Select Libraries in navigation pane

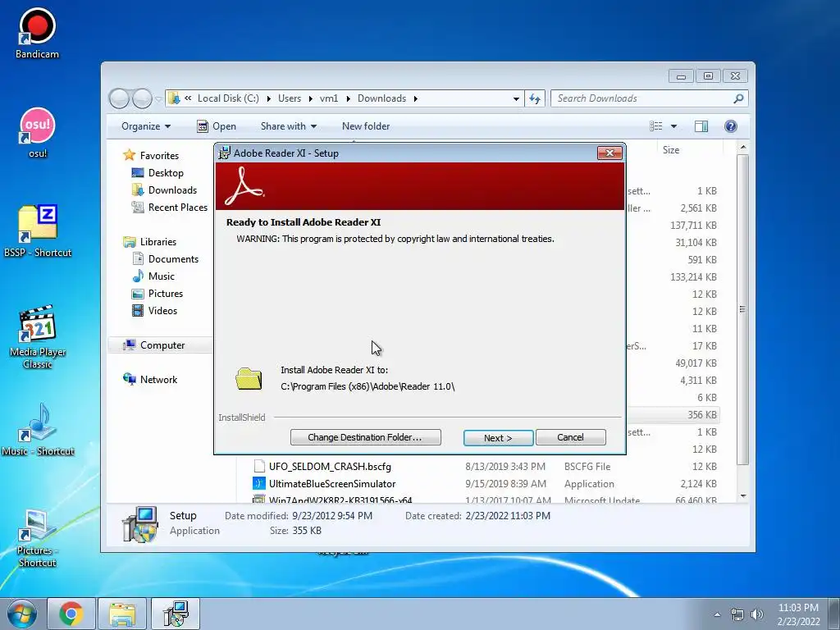point(150,242)
